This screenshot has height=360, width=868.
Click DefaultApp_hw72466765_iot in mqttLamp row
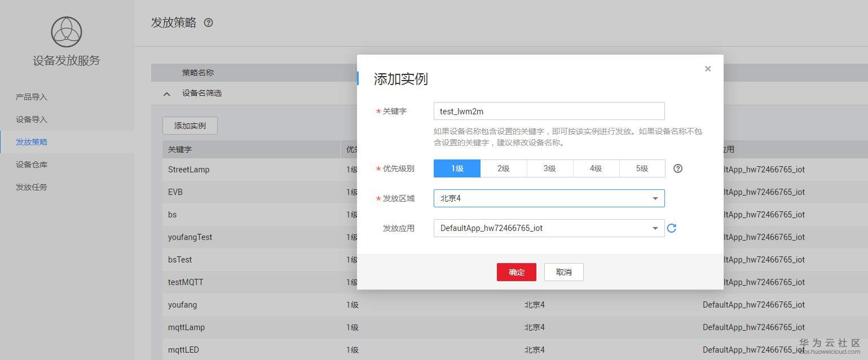pos(754,327)
